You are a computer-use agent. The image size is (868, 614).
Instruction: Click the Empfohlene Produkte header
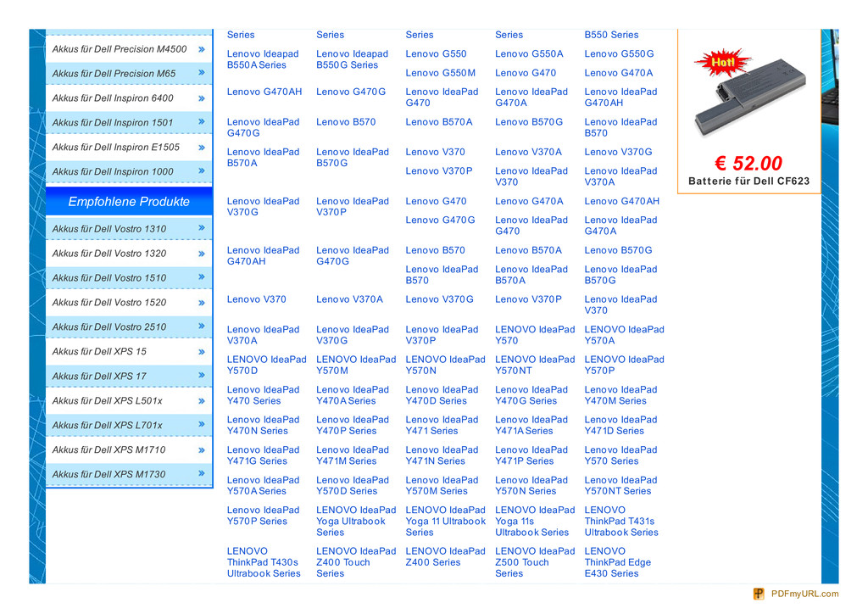point(129,202)
